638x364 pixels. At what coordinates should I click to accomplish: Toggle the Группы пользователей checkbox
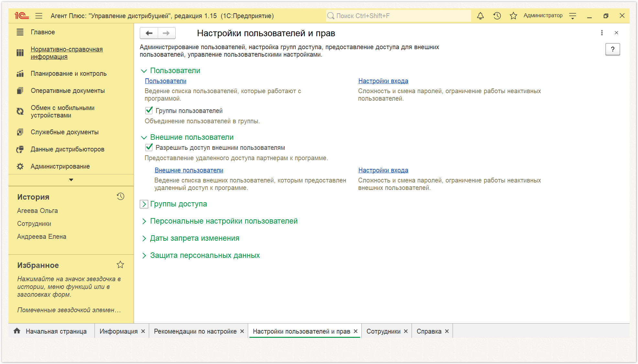tap(149, 110)
